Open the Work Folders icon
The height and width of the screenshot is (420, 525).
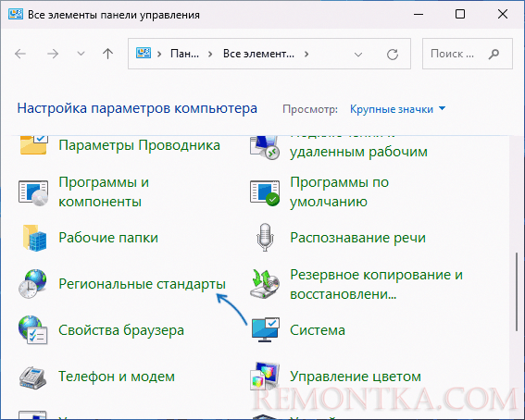tap(34, 238)
